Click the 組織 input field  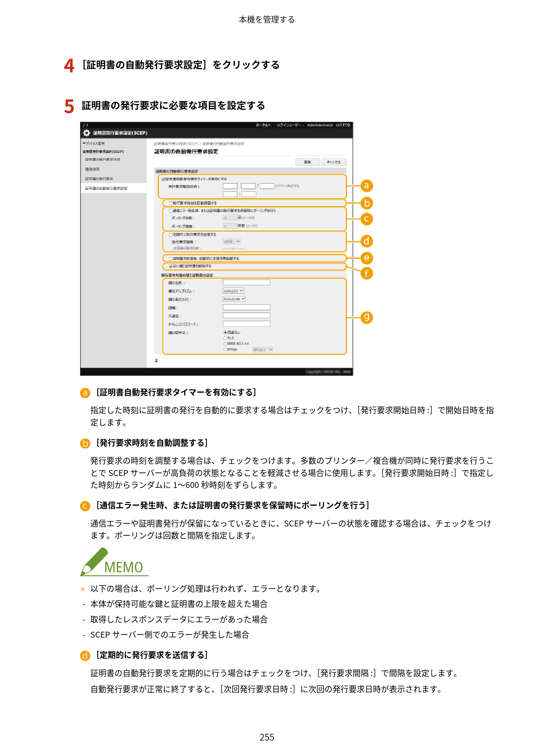click(246, 307)
